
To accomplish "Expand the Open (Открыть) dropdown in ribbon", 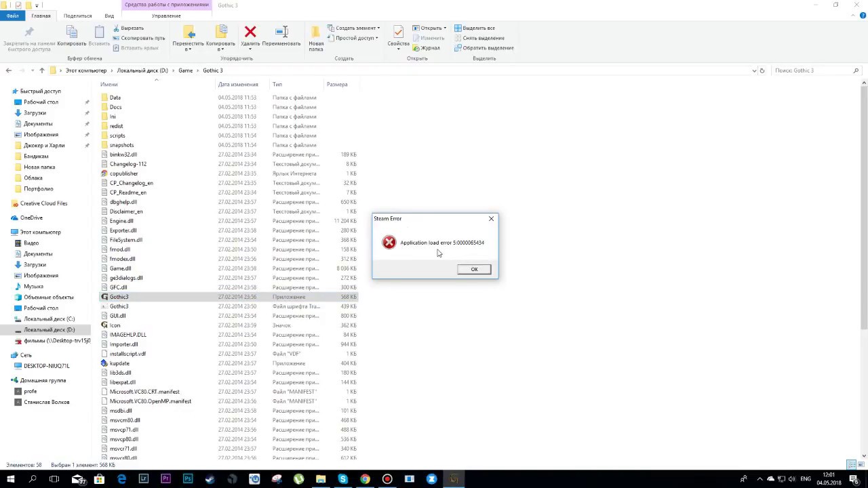I will point(443,28).
